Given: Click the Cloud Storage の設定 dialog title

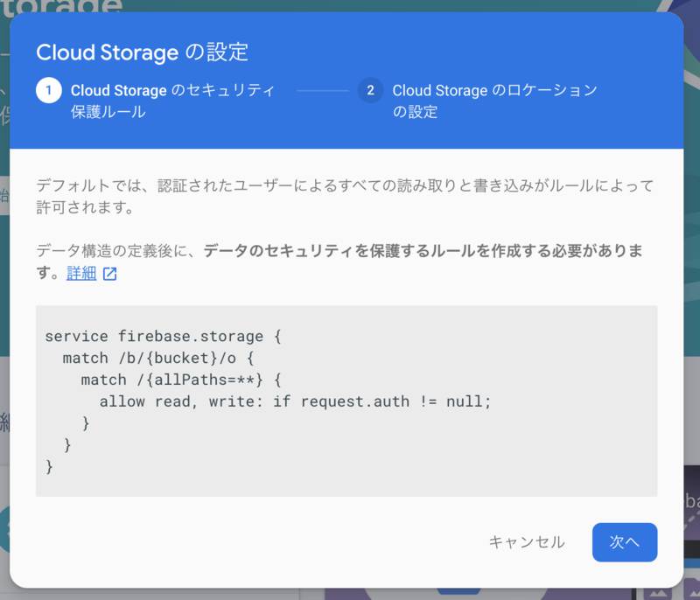Looking at the screenshot, I should point(142,52).
